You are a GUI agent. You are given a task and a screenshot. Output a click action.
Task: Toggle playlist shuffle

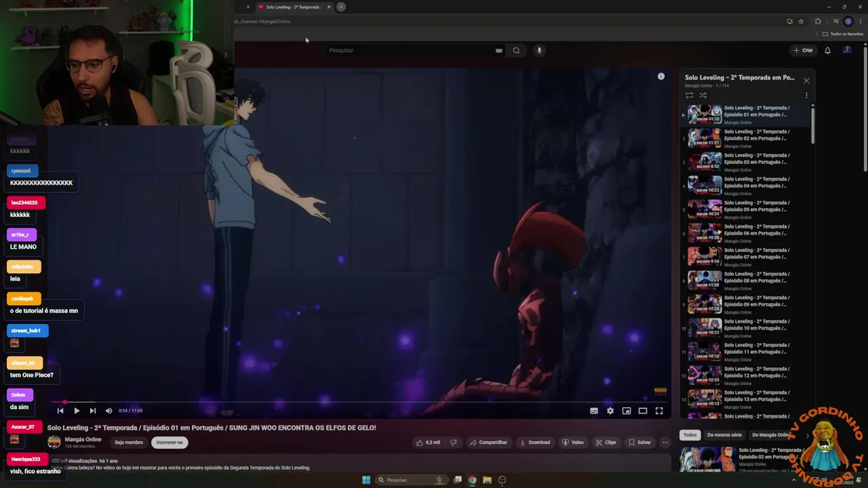click(703, 96)
